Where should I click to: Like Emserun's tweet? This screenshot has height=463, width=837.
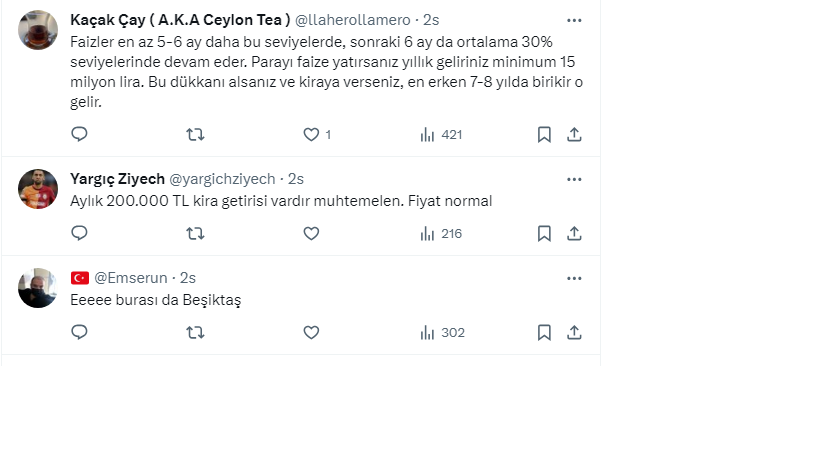coord(311,332)
